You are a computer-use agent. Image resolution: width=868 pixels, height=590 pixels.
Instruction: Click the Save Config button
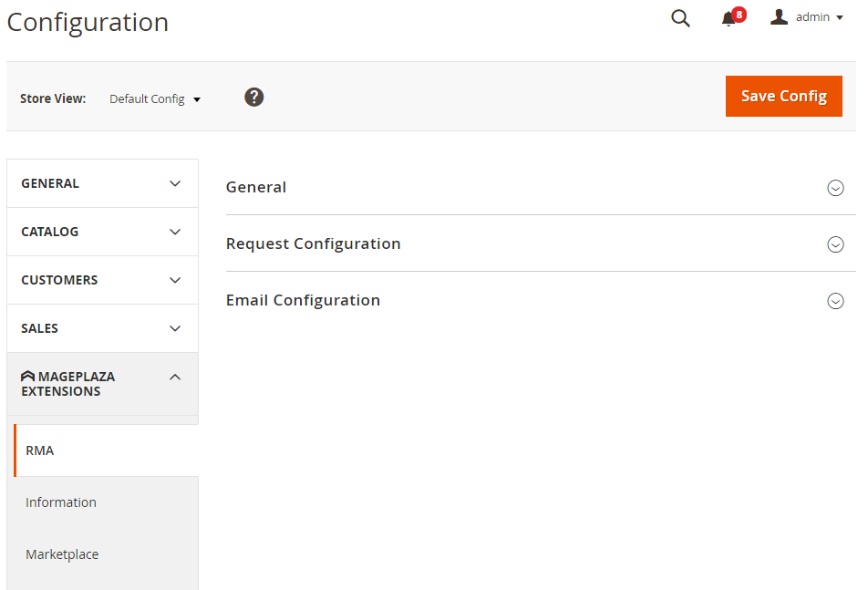[x=783, y=96]
